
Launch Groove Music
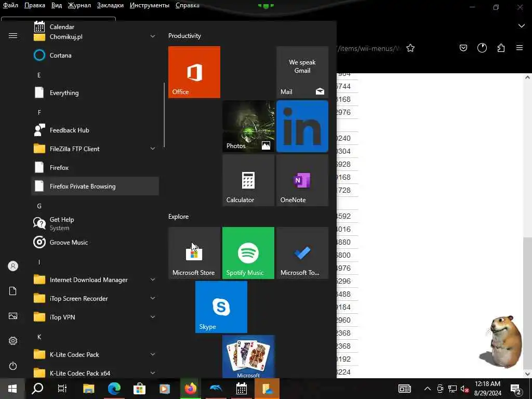click(95, 242)
